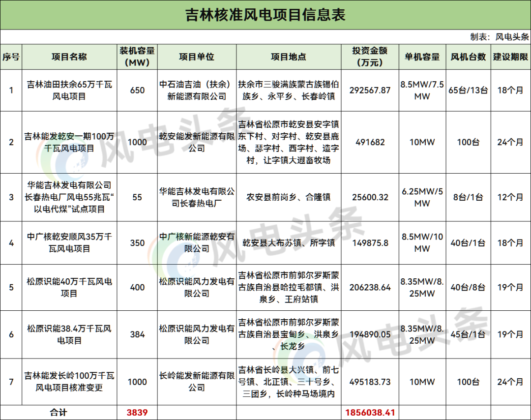
Task: Select project name 中广核乾安顺风35万千瓦风电项目
Action: pyautogui.click(x=69, y=243)
